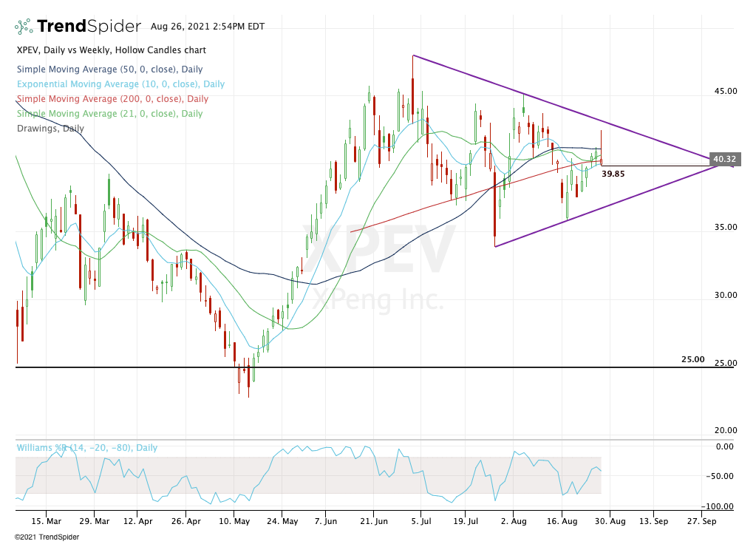Click the -100.00 Williams %R axis label

pos(718,507)
